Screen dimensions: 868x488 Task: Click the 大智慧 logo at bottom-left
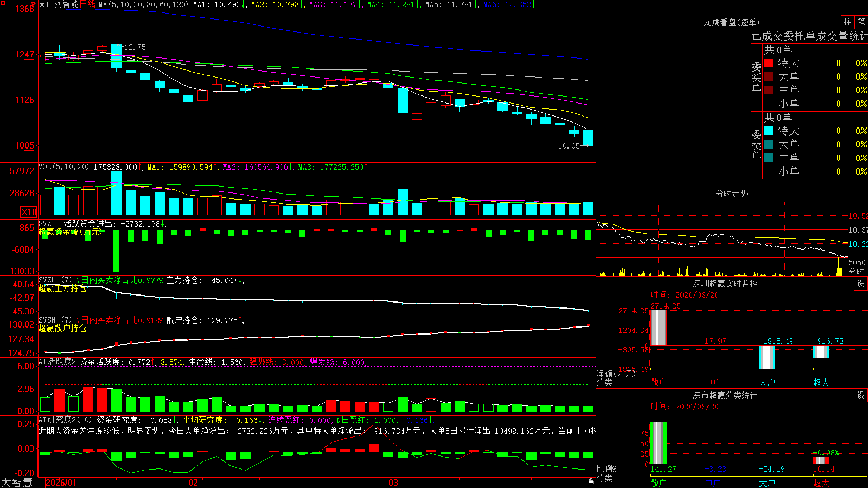point(17,483)
